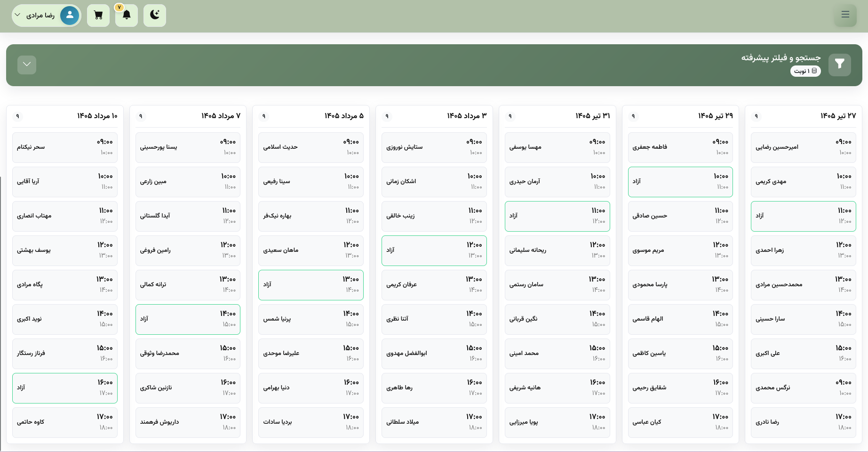Open یاسین کاظمی appointment
Image resolution: width=868 pixels, height=452 pixels.
click(x=680, y=354)
